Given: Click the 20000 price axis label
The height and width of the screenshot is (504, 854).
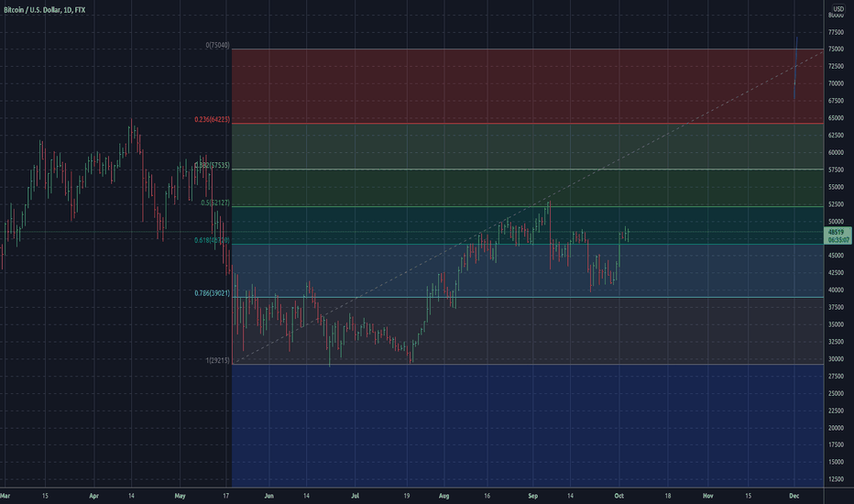Looking at the screenshot, I should coord(836,428).
